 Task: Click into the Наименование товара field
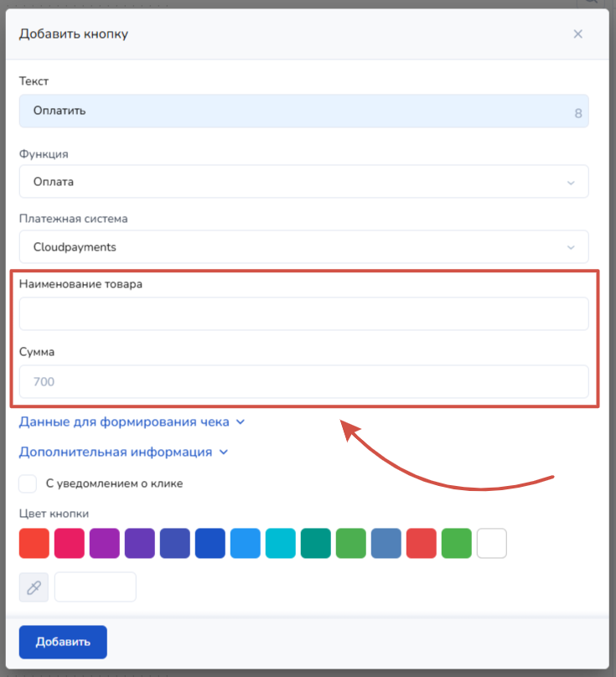303,314
